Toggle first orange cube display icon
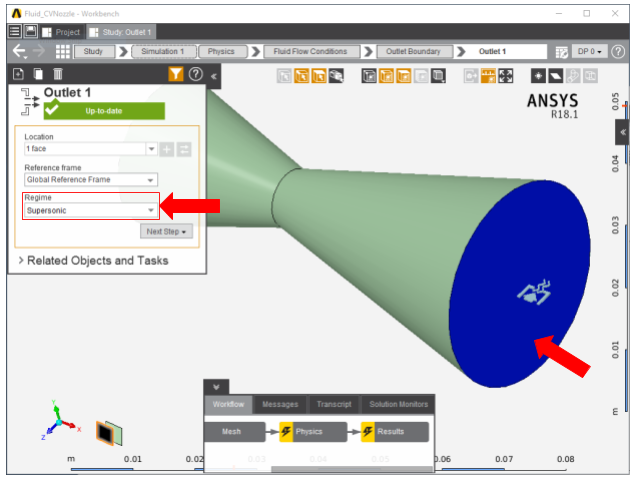638x481 pixels. (x=387, y=76)
